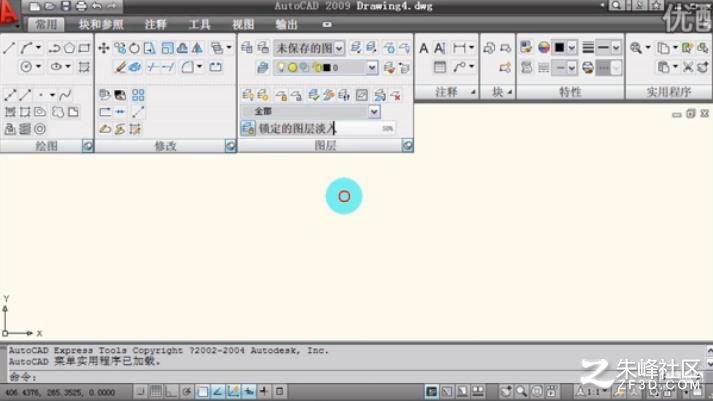The image size is (713, 401).
Task: Click the 修改 panel pin button
Action: tap(231, 146)
